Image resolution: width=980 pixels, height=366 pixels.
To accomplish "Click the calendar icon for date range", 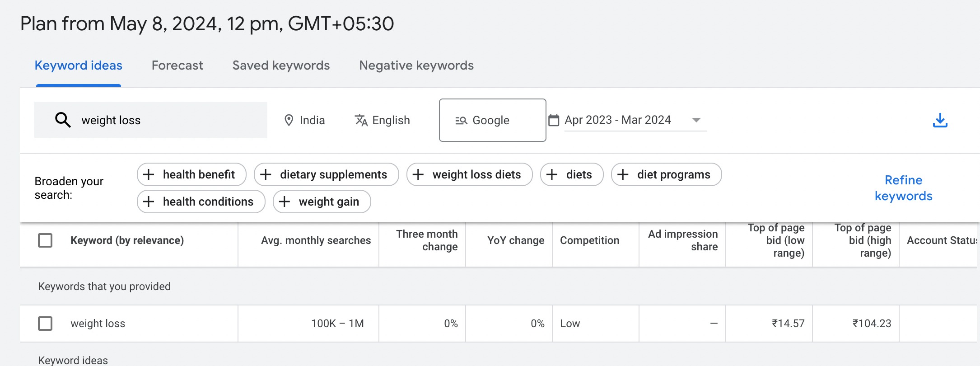I will (x=553, y=120).
